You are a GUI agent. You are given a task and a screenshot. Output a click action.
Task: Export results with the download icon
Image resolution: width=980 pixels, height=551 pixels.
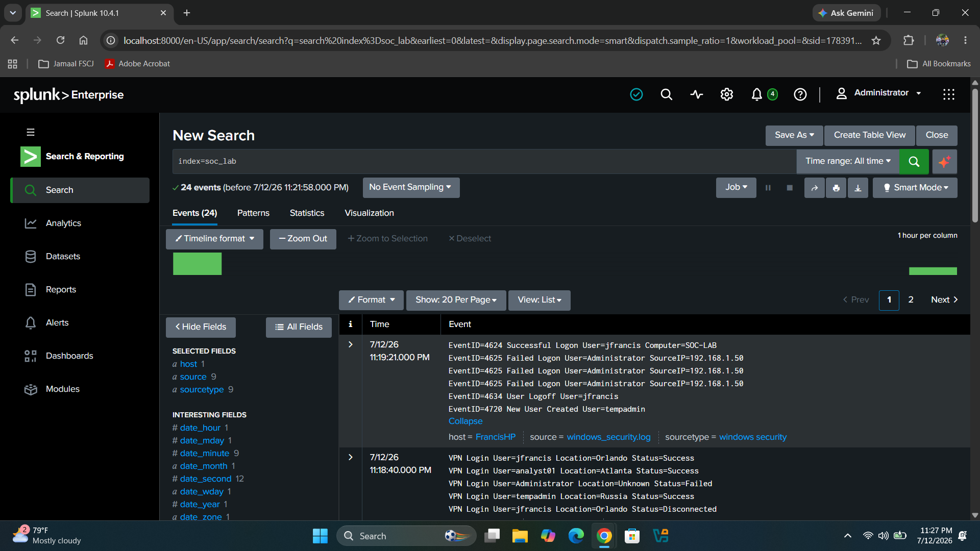[x=858, y=188]
